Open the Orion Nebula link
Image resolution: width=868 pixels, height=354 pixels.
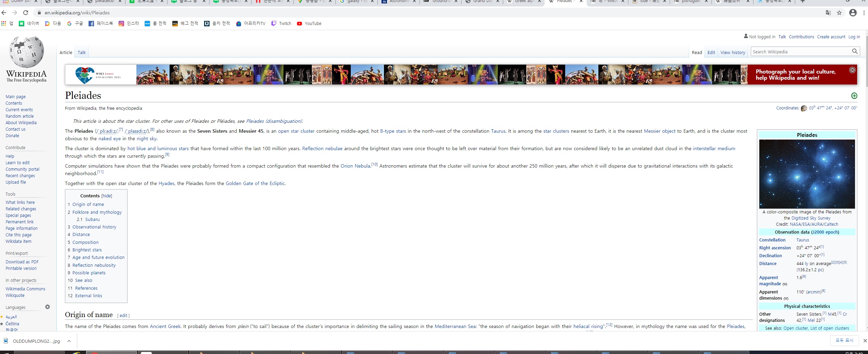click(355, 166)
